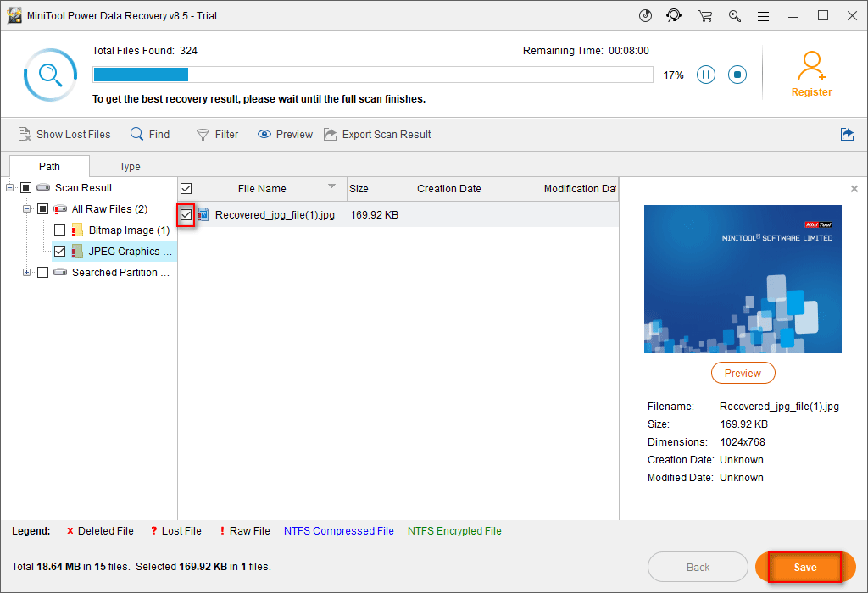This screenshot has height=593, width=868.
Task: Click NTFS Encrypted File legend text
Action: click(x=454, y=531)
